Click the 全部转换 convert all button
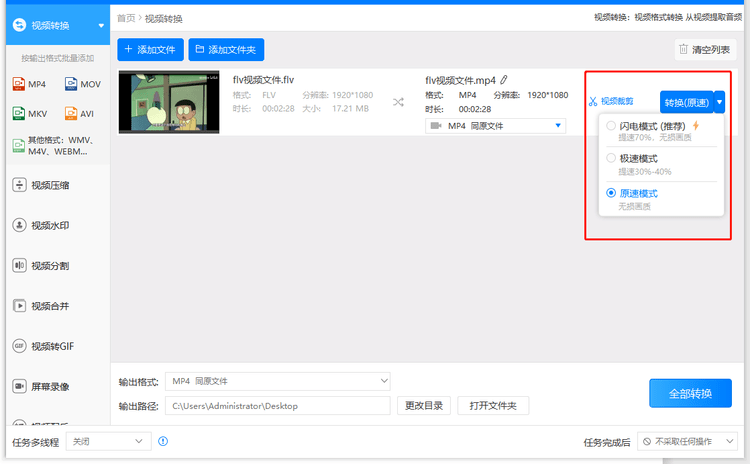 (690, 393)
